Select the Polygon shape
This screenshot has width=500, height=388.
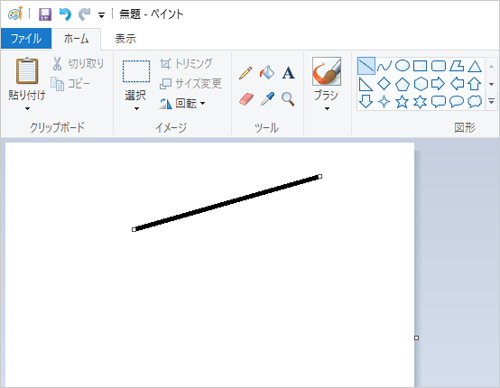click(x=457, y=66)
